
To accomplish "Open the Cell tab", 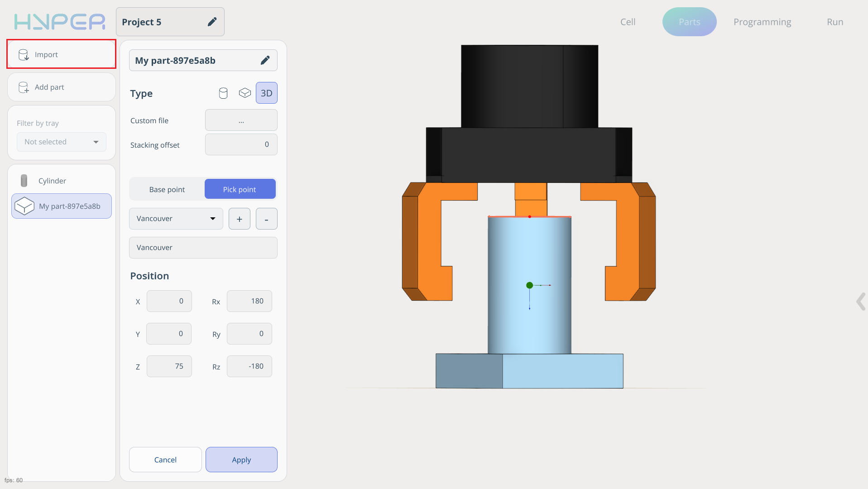I will [x=628, y=22].
